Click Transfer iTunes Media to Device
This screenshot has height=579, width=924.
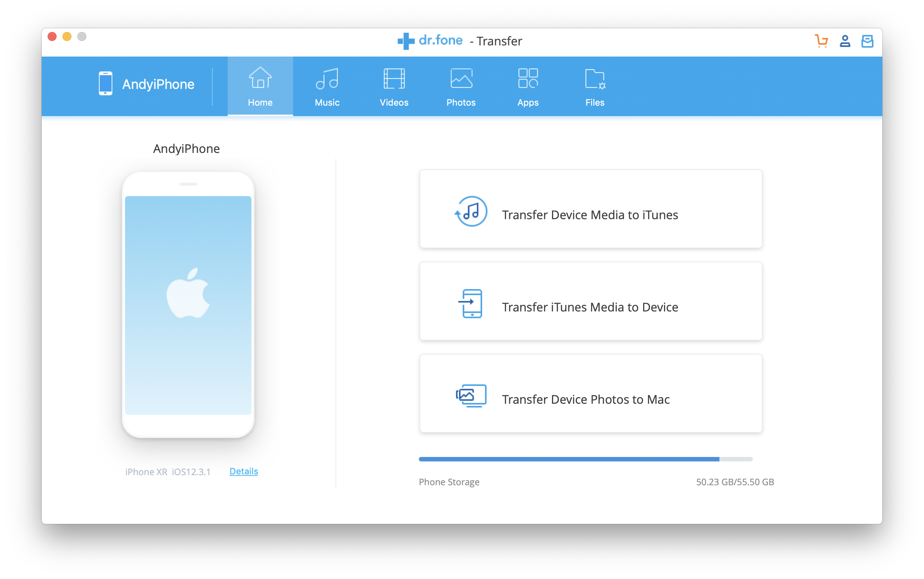(x=591, y=301)
